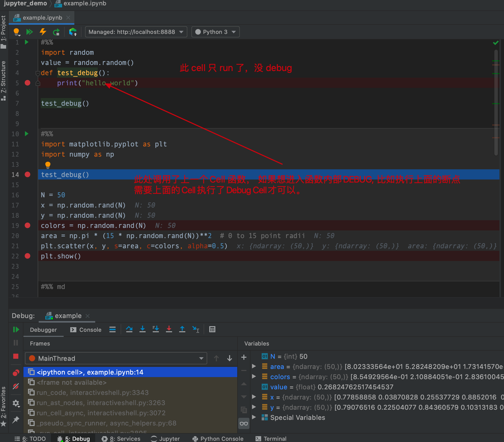This screenshot has width=504, height=442.
Task: Click the Pause Program button in Debug panel
Action: (16, 343)
